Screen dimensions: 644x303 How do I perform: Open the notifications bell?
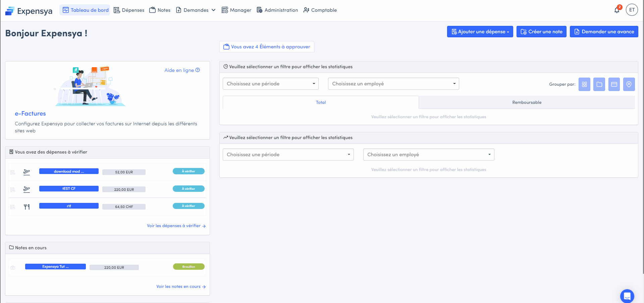pos(617,10)
